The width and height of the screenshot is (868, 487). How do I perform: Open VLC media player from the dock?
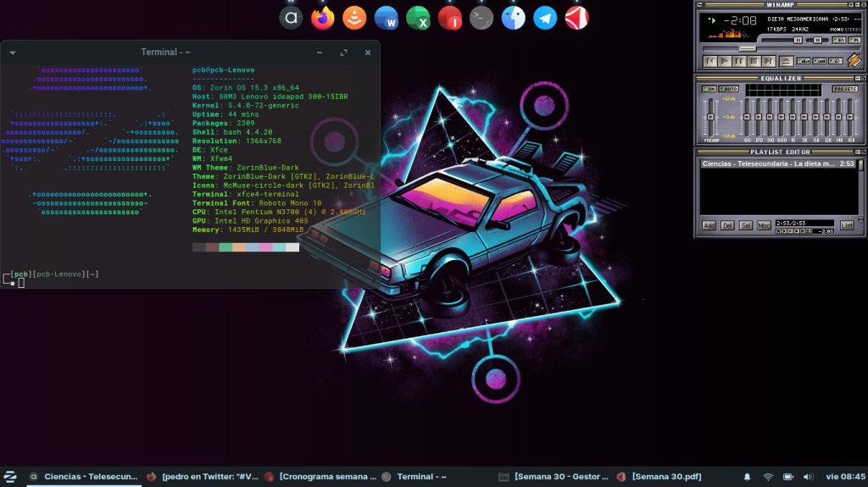[354, 18]
